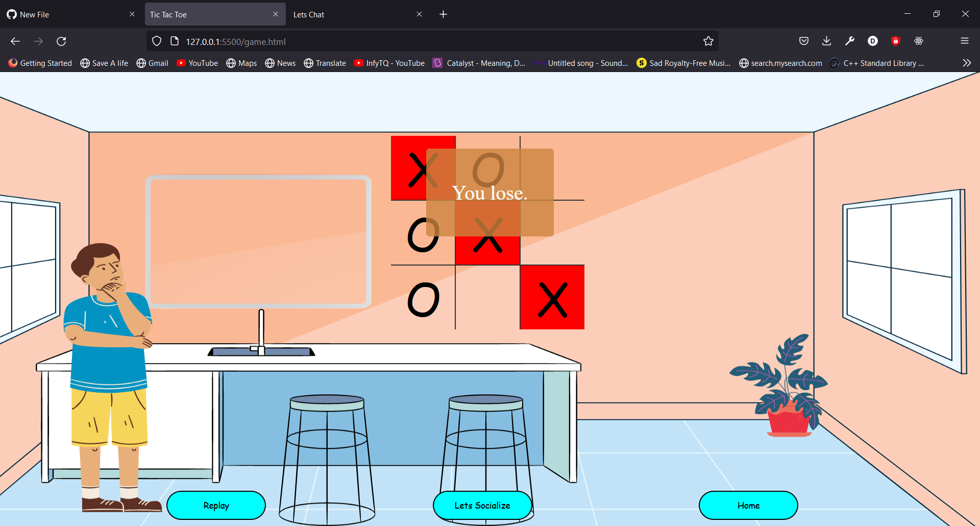980x526 pixels.
Task: Save page to Pocket
Action: tap(804, 41)
